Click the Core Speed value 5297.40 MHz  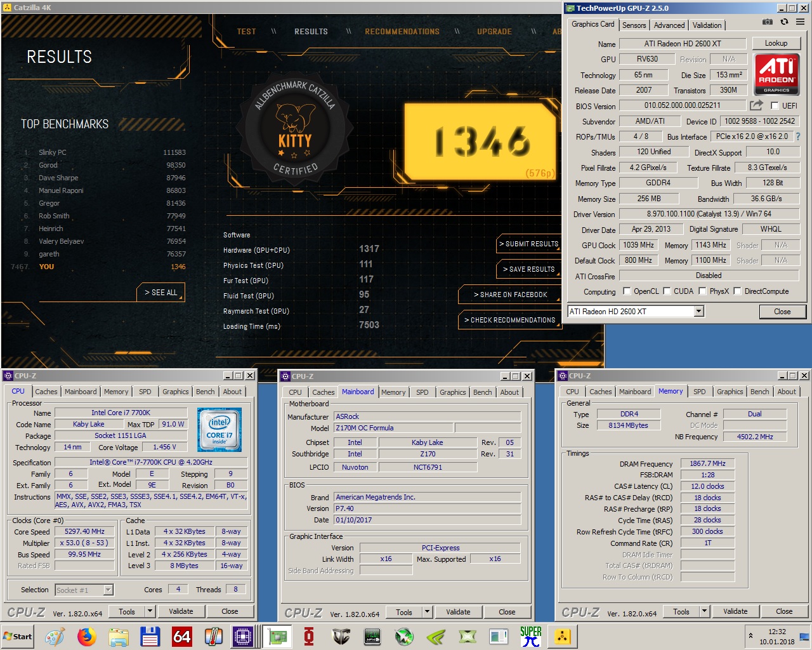click(84, 531)
